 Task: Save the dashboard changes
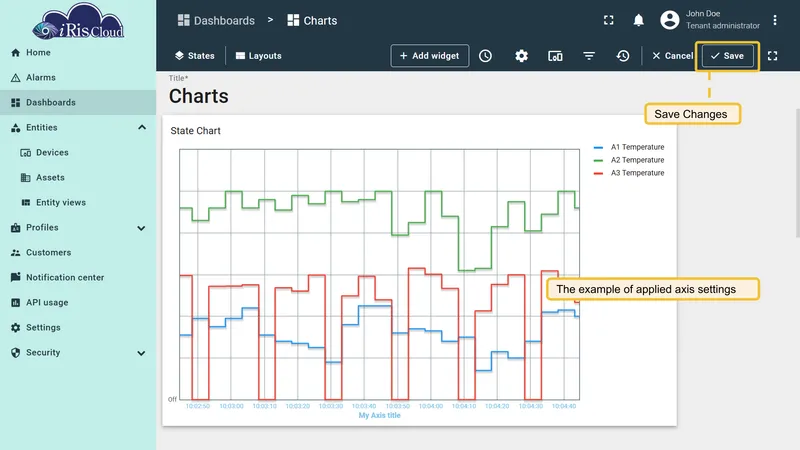click(x=728, y=56)
